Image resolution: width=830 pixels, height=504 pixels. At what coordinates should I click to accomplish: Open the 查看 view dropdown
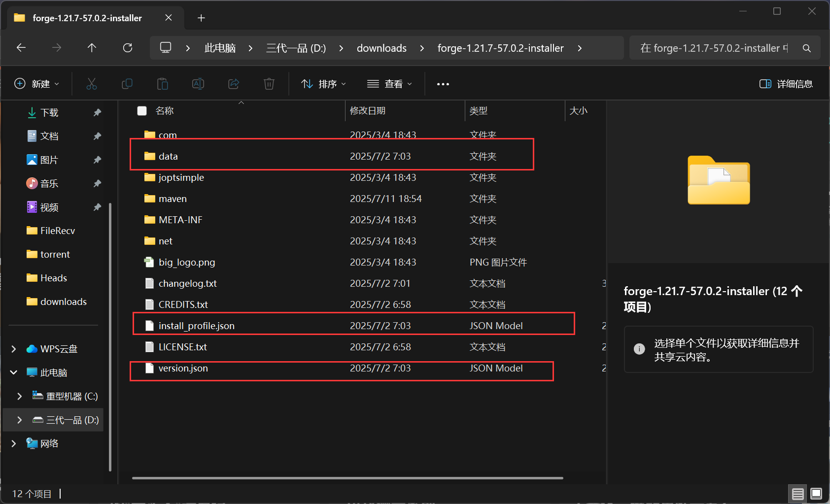tap(389, 84)
